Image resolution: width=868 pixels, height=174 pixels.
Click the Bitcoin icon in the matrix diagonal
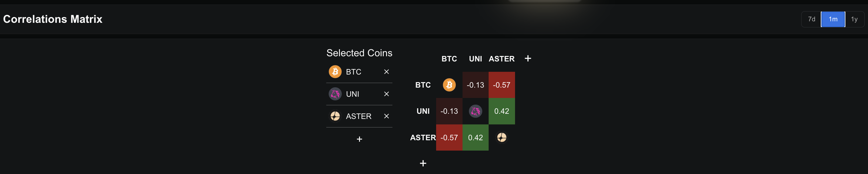click(449, 85)
